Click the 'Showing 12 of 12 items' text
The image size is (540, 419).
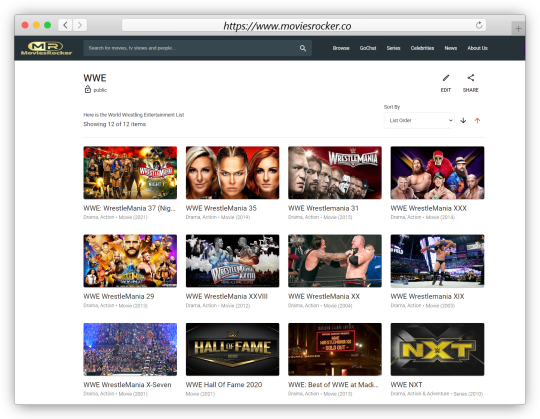click(x=115, y=124)
